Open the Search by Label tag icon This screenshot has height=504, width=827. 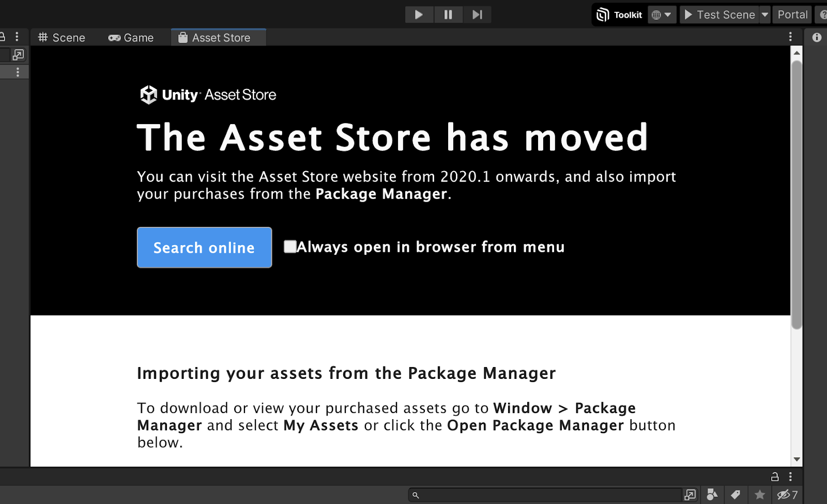click(x=736, y=495)
